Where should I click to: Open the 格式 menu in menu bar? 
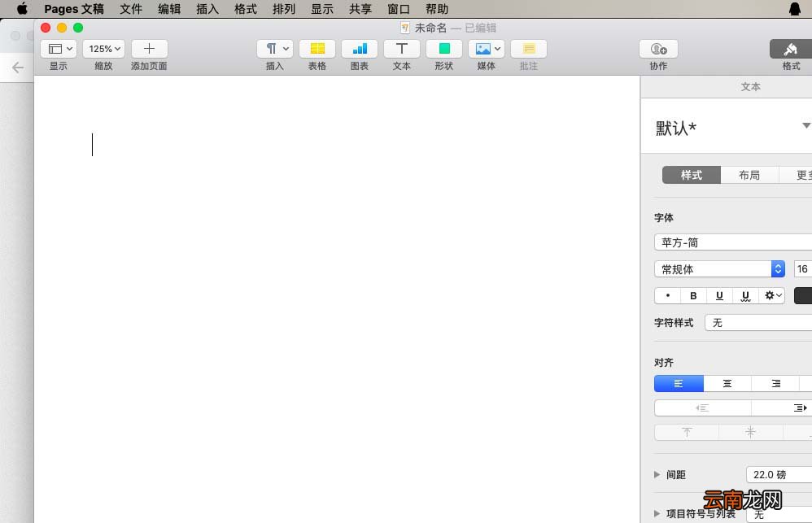pos(246,9)
